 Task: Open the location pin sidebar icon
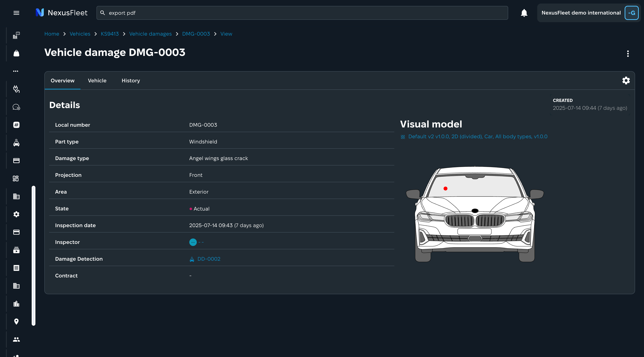tap(16, 321)
